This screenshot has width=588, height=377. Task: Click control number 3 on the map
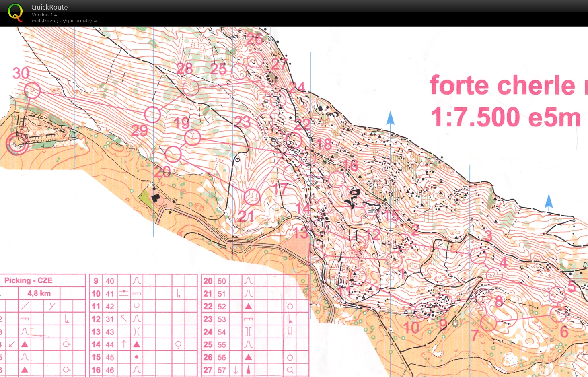(489, 236)
